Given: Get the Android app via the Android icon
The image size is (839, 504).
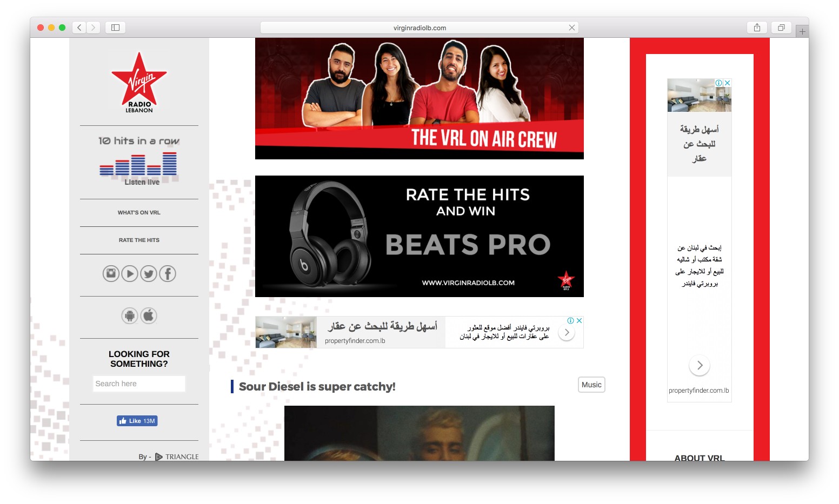Looking at the screenshot, I should (x=130, y=315).
